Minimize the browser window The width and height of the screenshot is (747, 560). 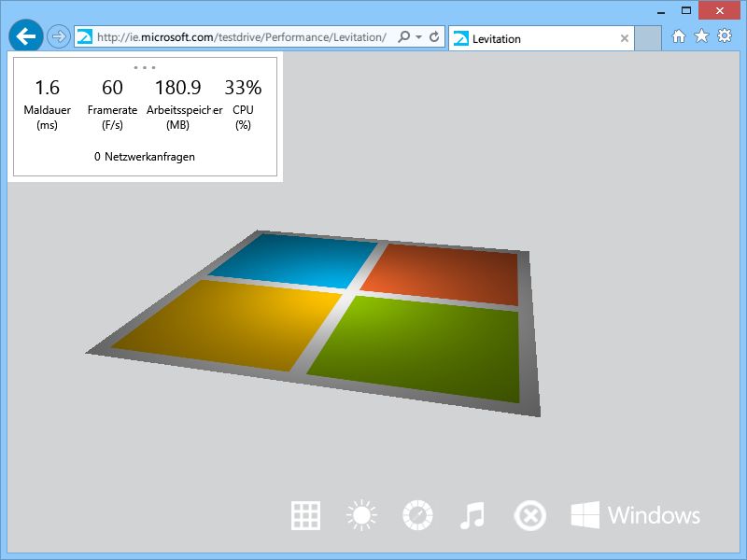coord(661,11)
